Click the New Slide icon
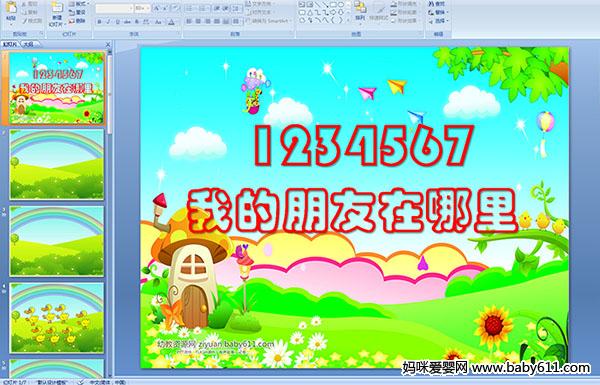The width and height of the screenshot is (600, 385). [x=57, y=8]
